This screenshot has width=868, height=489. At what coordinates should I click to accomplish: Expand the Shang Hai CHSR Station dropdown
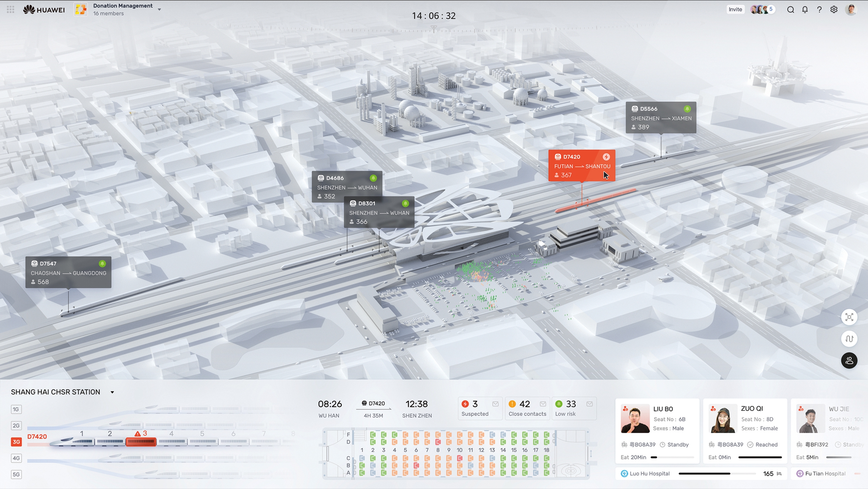point(112,392)
